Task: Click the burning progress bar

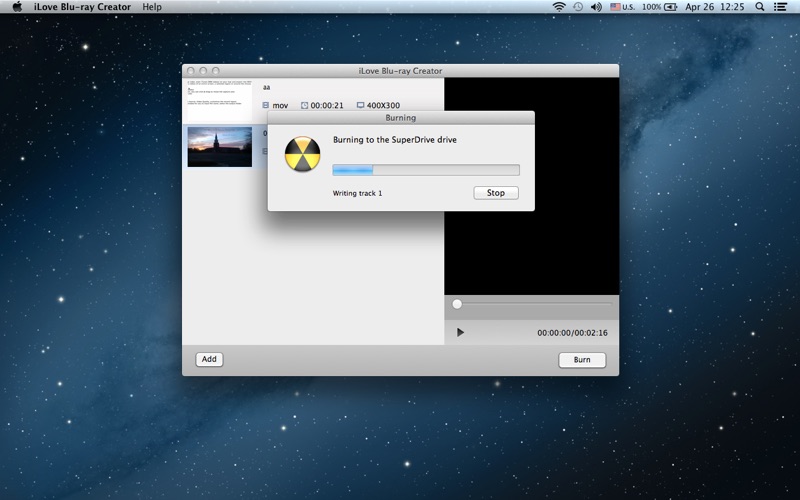Action: coord(426,170)
